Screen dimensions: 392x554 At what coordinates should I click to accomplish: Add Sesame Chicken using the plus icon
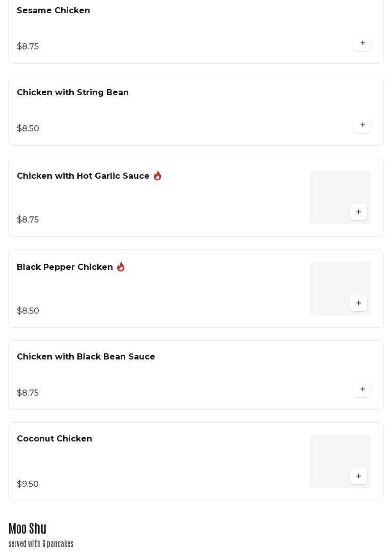(362, 43)
